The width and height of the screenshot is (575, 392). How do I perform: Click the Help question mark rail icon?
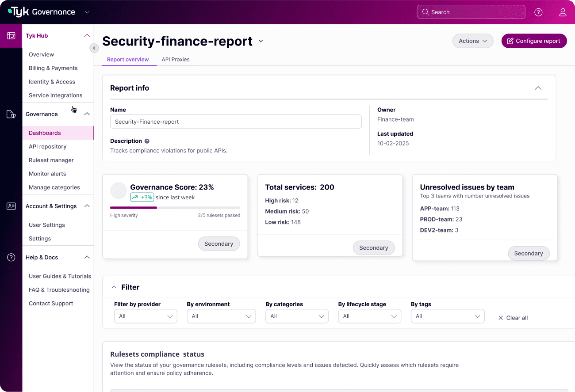11,257
